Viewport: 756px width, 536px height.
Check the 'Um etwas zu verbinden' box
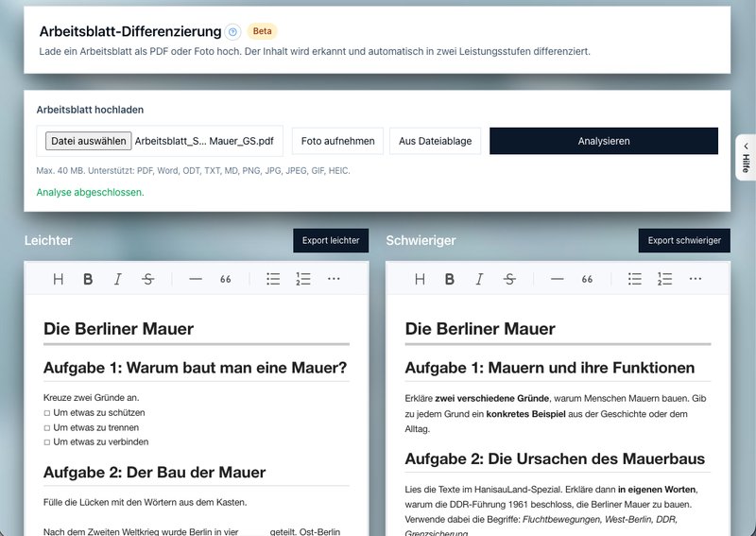46,441
